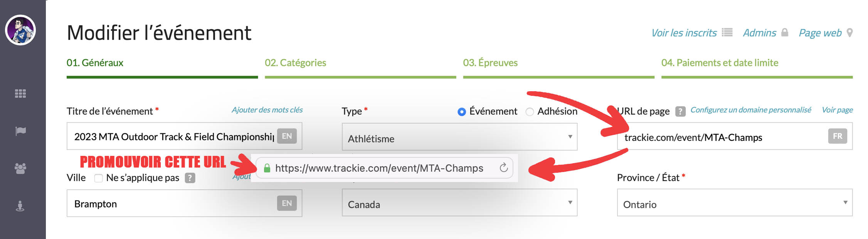The height and width of the screenshot is (239, 868).
Task: Click the user avatar in the sidebar
Action: pyautogui.click(x=20, y=30)
